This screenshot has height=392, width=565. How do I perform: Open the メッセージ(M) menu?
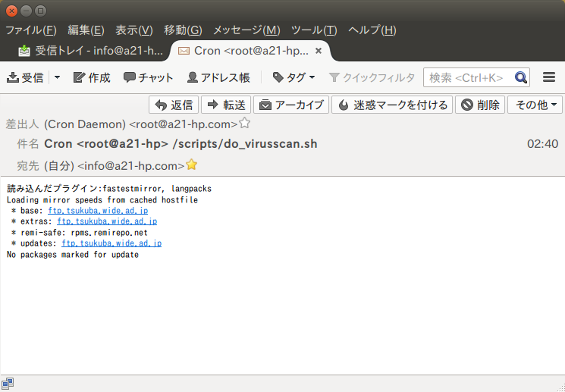[x=246, y=30]
